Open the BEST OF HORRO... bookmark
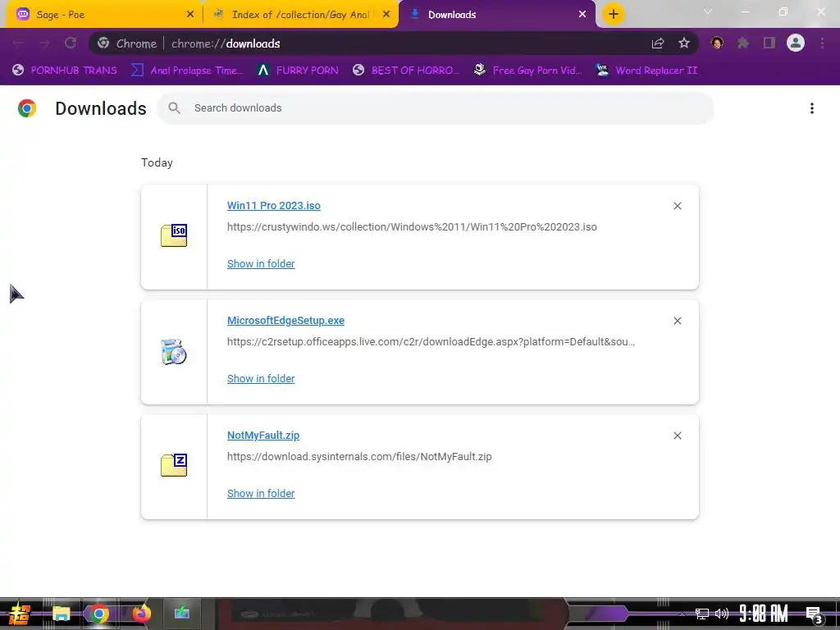This screenshot has height=630, width=840. pyautogui.click(x=406, y=71)
